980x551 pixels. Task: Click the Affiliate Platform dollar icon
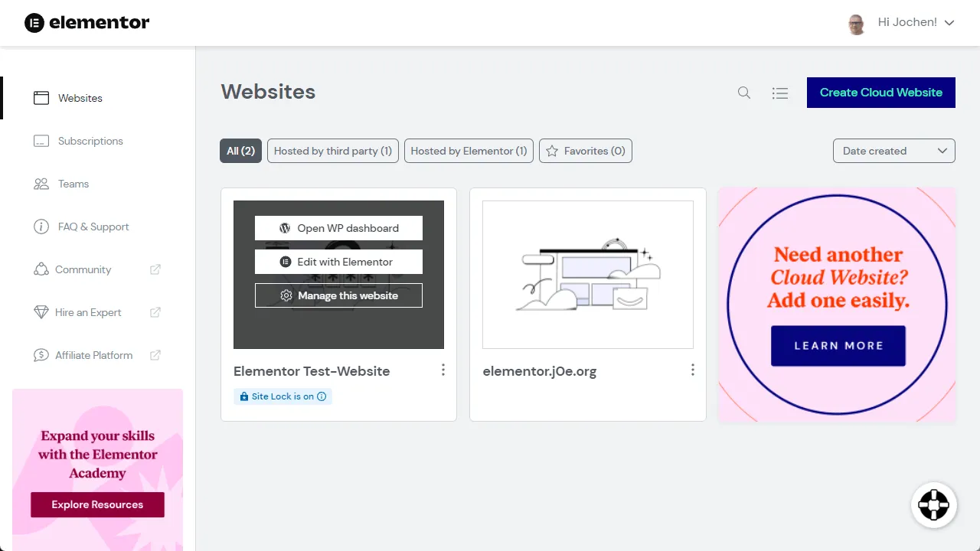(41, 355)
